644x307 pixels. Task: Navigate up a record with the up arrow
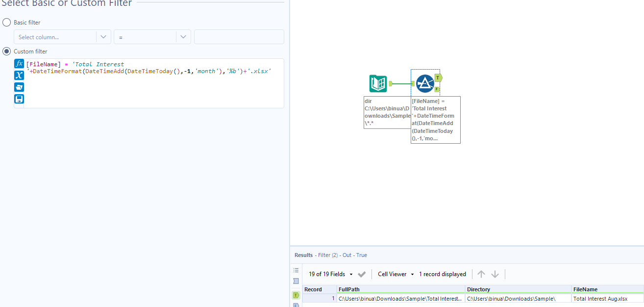pos(481,274)
